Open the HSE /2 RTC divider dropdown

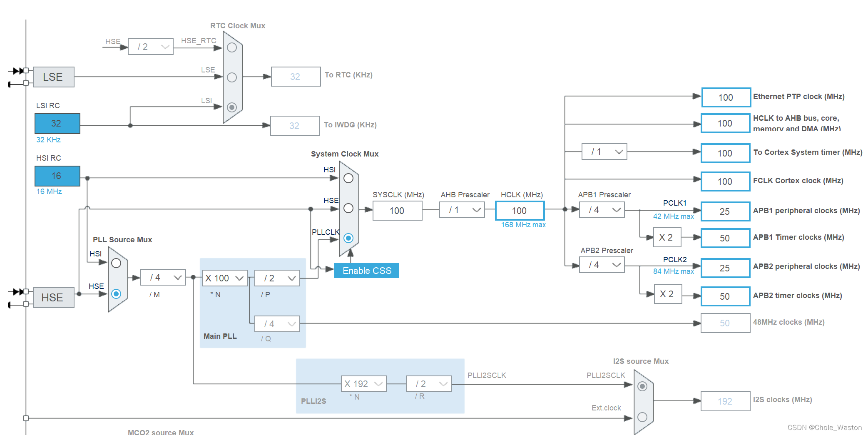[x=151, y=47]
